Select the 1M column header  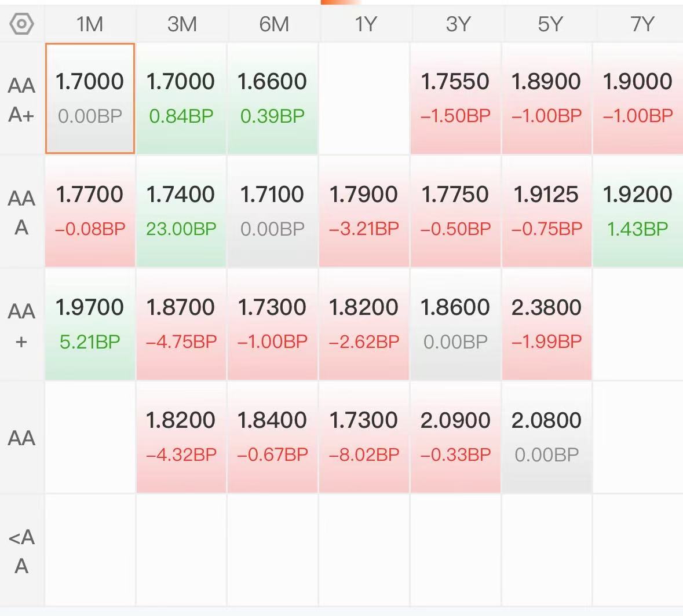tap(90, 24)
